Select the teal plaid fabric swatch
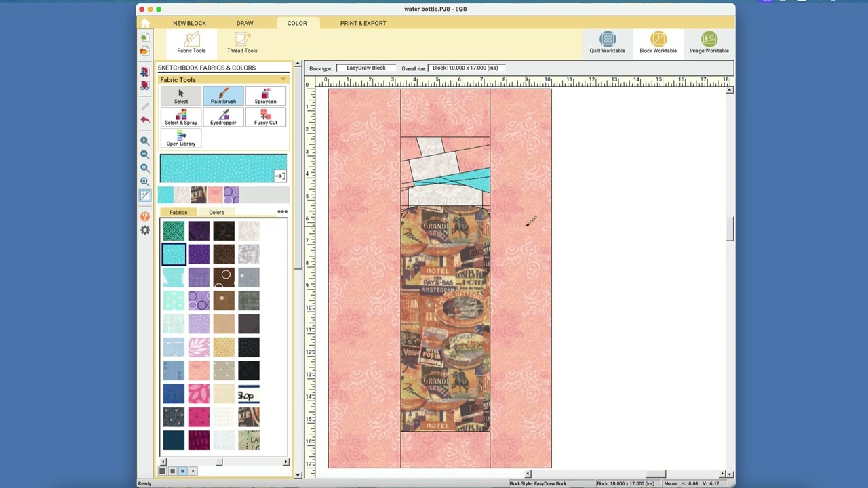 [174, 231]
